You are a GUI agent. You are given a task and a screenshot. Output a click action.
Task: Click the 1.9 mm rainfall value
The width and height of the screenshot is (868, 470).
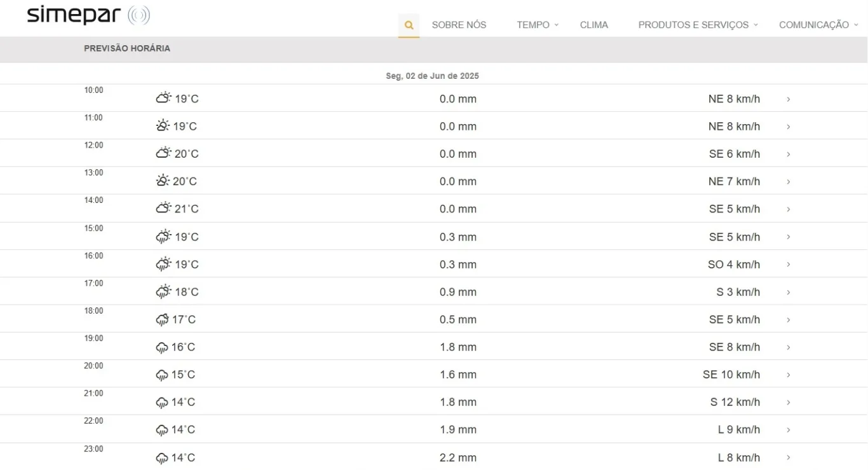pyautogui.click(x=458, y=430)
